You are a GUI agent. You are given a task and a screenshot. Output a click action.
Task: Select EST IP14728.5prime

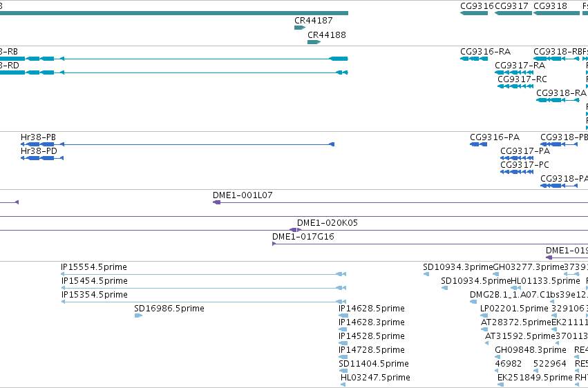point(343,357)
